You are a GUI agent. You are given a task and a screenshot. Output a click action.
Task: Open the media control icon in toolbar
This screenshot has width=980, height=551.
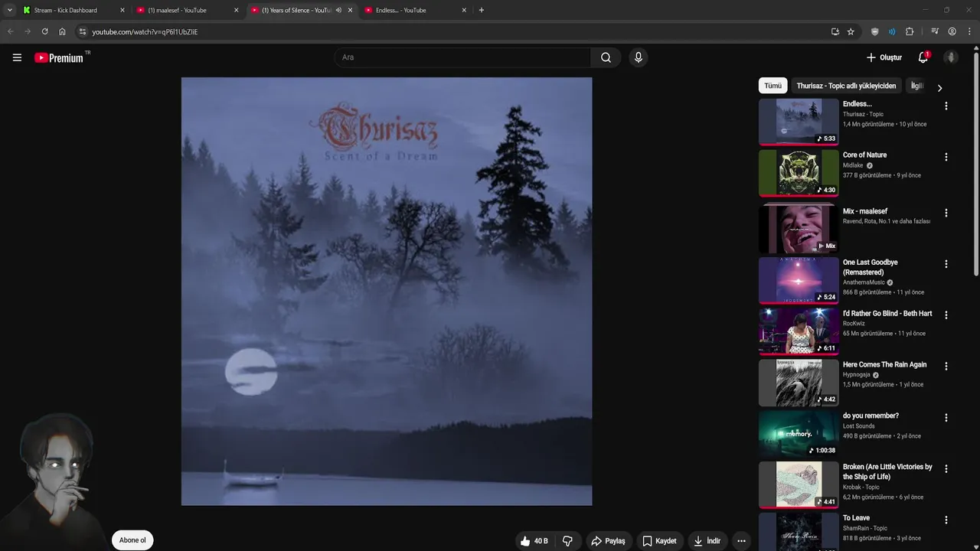pos(935,31)
